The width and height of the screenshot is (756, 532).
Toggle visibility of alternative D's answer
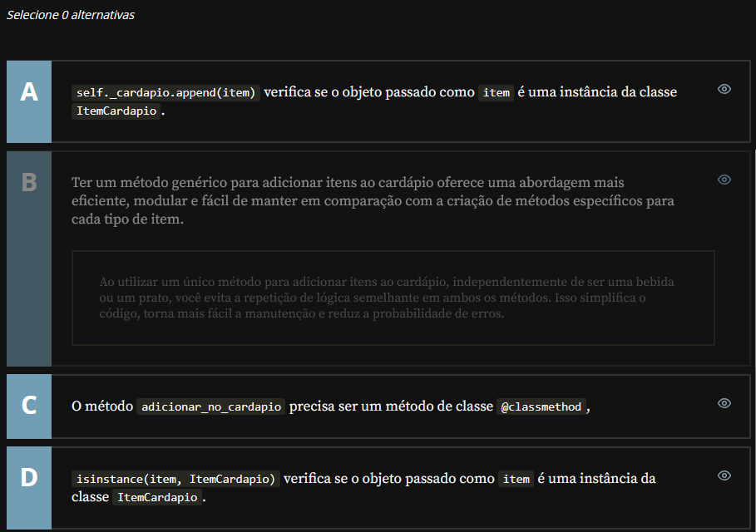pos(724,475)
